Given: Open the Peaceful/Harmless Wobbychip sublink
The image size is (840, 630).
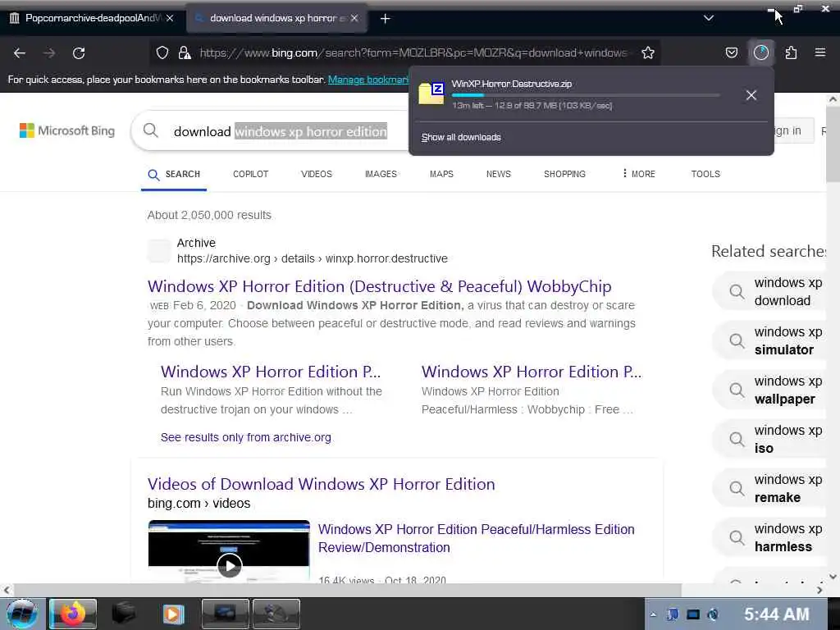Looking at the screenshot, I should [532, 372].
